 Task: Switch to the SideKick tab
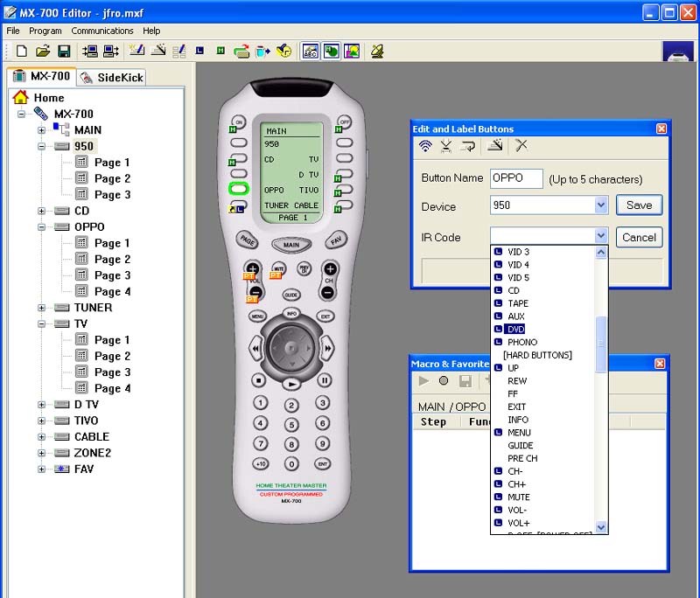click(112, 78)
